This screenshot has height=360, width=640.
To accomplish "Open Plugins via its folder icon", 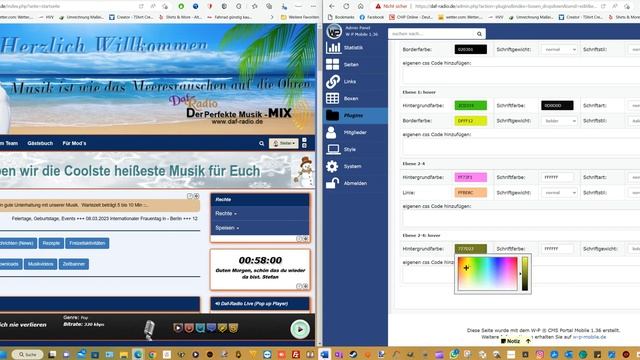I will coord(332,116).
